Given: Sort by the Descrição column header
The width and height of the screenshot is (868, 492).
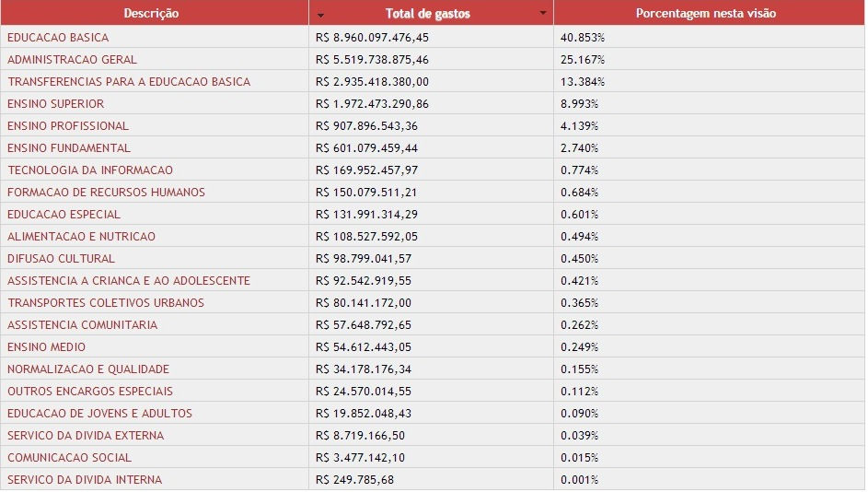Looking at the screenshot, I should [x=151, y=13].
